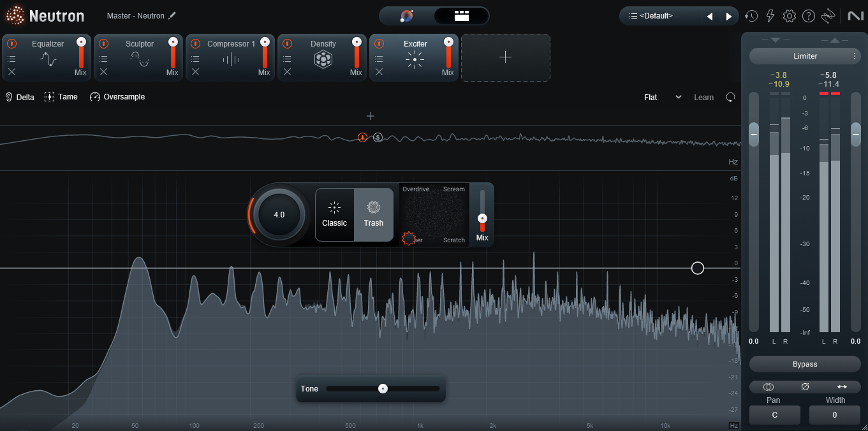Open the Limiter three-dot options menu
This screenshot has width=868, height=431.
[x=855, y=56]
